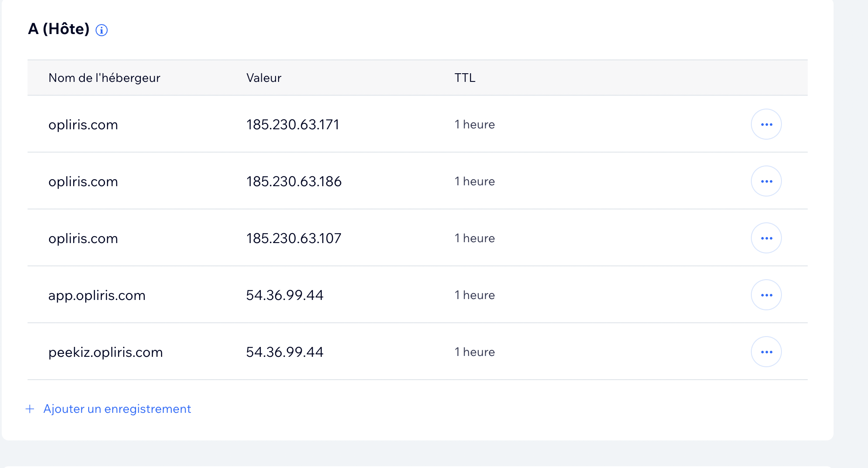
Task: Click the IP value 185.230.63.107
Action: point(294,239)
